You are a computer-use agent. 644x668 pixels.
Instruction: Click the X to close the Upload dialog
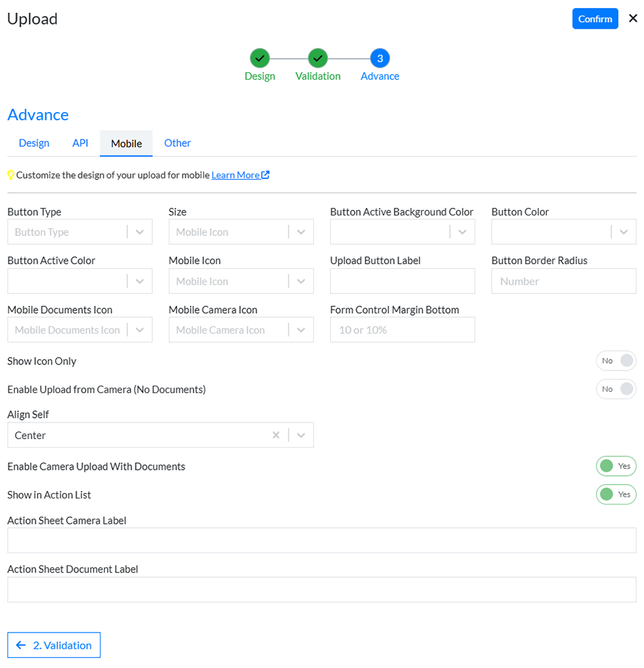pyautogui.click(x=633, y=18)
